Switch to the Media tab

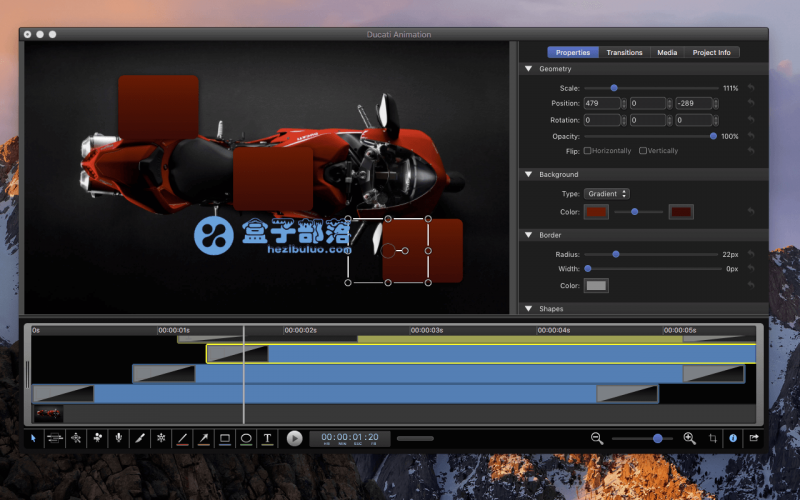[667, 52]
